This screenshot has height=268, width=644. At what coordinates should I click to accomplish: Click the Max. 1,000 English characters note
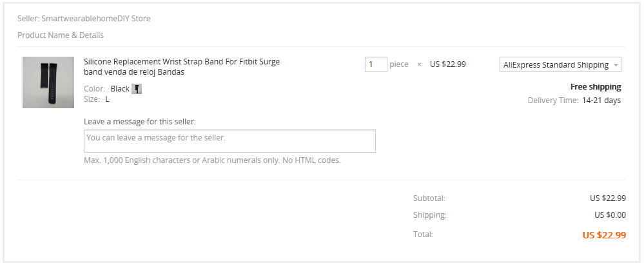(212, 160)
